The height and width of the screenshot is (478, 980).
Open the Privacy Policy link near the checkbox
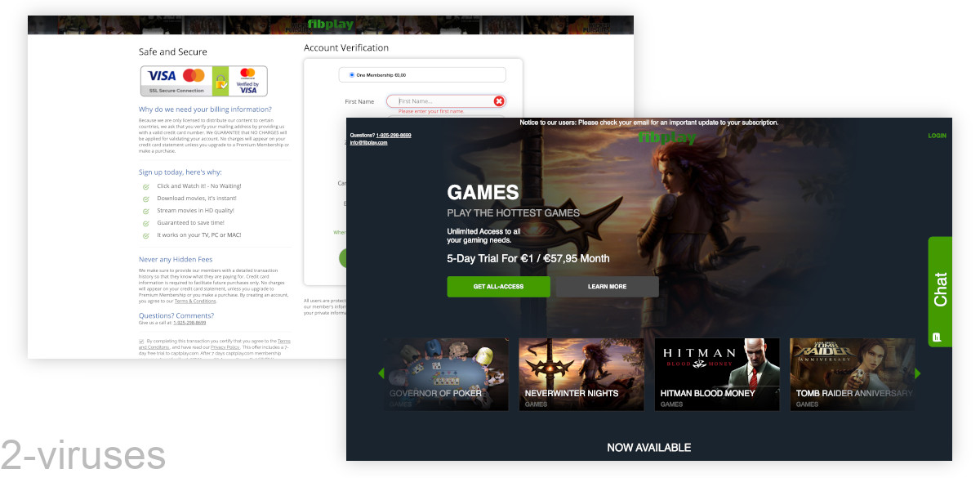point(225,347)
